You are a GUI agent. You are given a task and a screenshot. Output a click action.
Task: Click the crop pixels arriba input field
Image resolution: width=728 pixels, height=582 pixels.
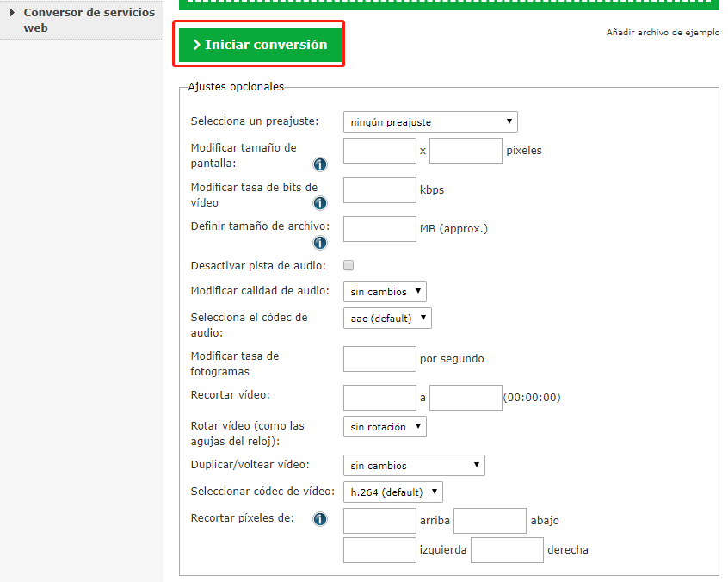[x=379, y=521]
